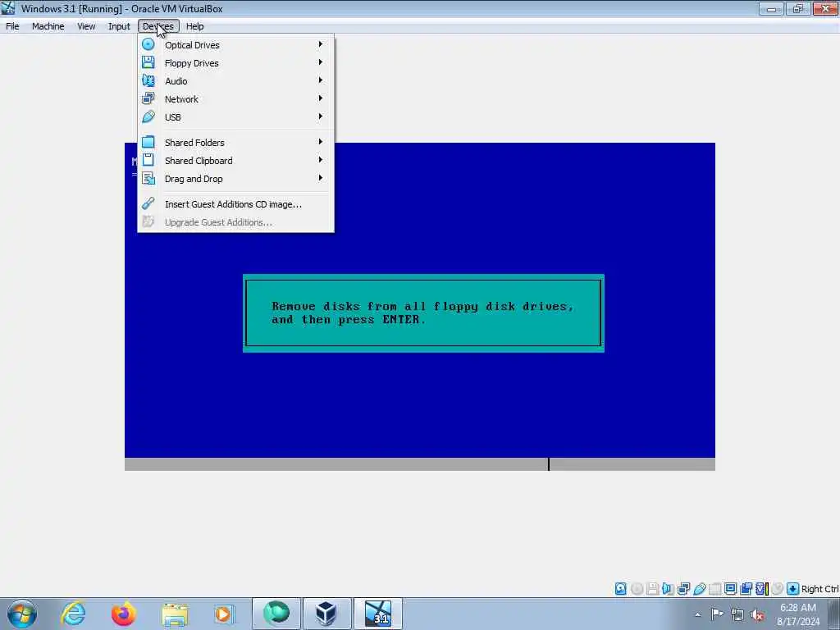Click the CPU virtualization status icon
840x630 pixels.
(762, 589)
